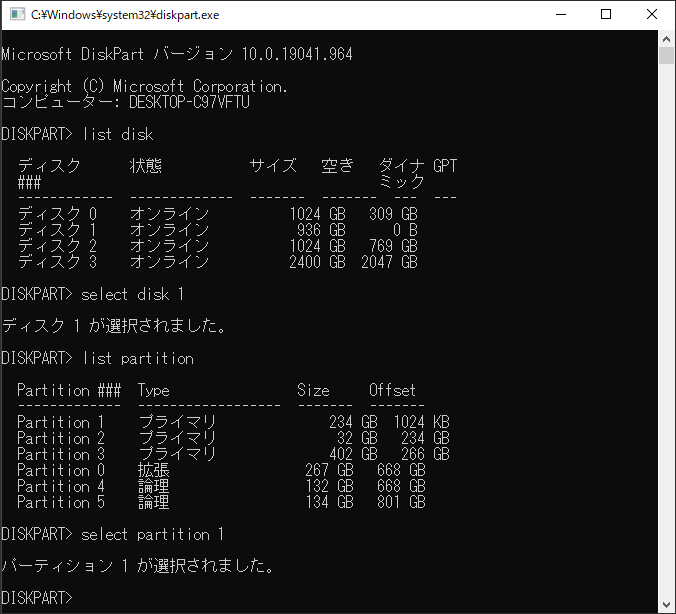
Task: Click the scrollbar up arrow
Action: (x=667, y=39)
